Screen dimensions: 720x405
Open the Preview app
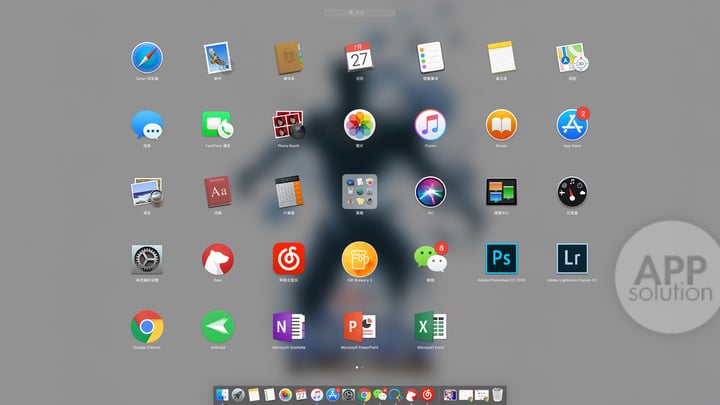point(147,192)
